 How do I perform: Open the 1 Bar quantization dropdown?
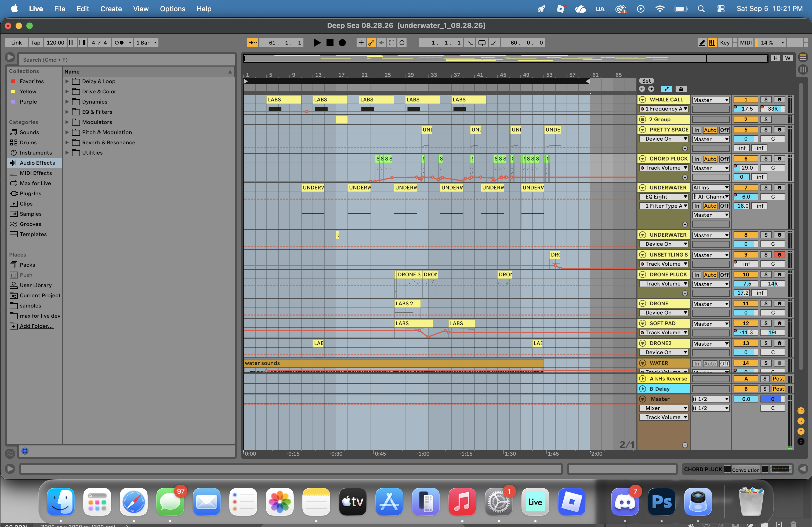pos(146,43)
